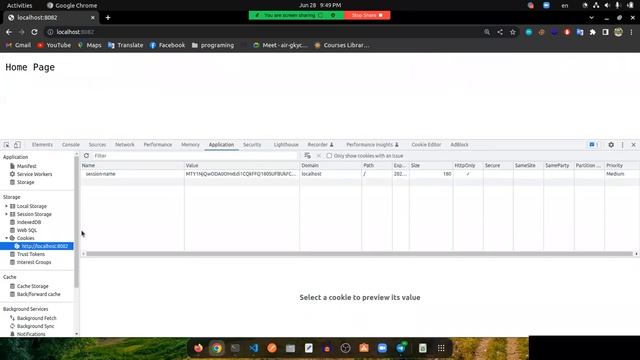The height and width of the screenshot is (360, 640).
Task: Open the Cookie Editor tab
Action: click(x=426, y=144)
